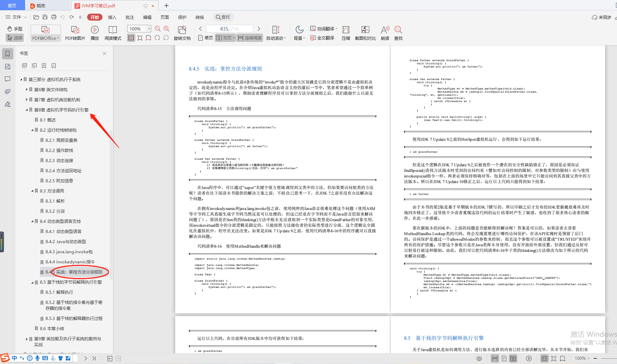
Task: Switch to 单页 single page view
Action: coord(205,38)
